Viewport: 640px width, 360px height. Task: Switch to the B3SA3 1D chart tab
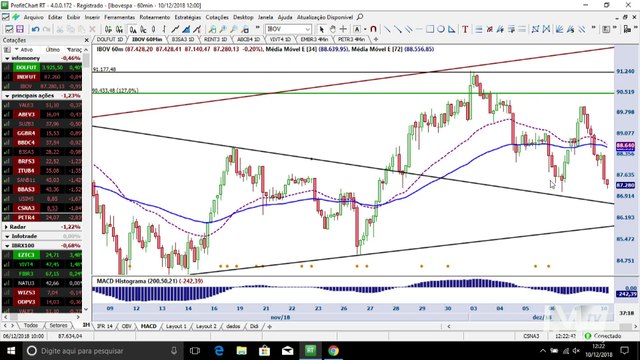182,39
